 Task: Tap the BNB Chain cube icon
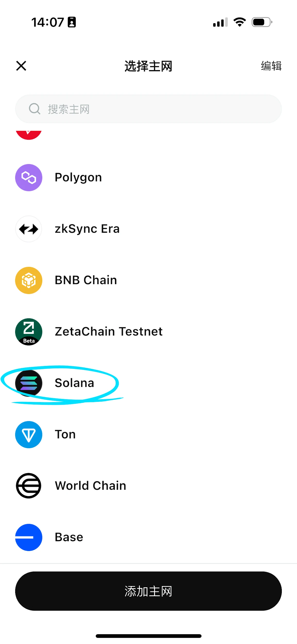29,280
